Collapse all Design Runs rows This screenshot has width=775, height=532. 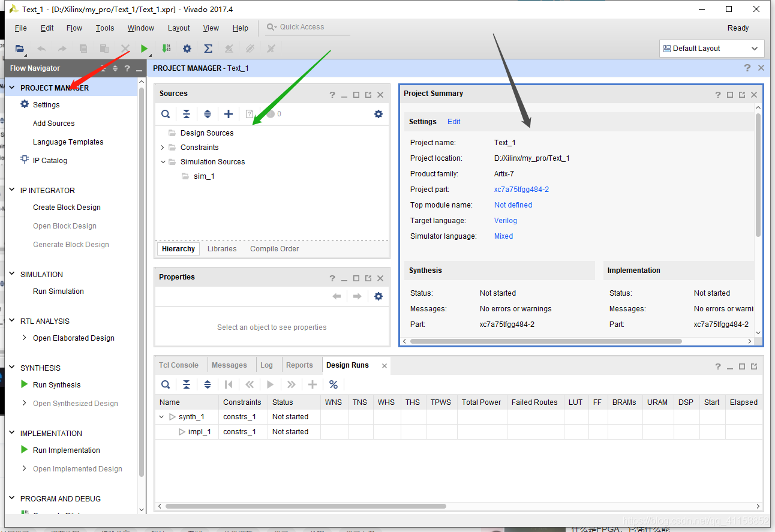pyautogui.click(x=187, y=384)
